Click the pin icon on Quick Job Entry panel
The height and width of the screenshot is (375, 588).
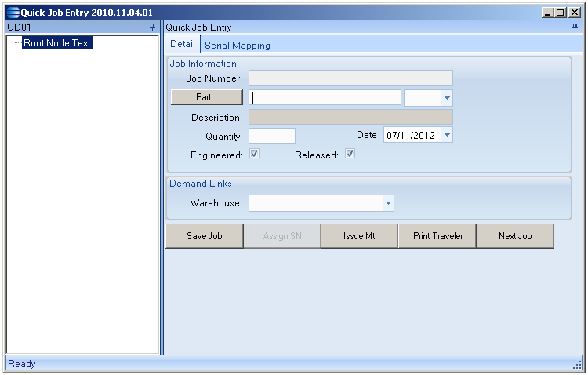[575, 27]
